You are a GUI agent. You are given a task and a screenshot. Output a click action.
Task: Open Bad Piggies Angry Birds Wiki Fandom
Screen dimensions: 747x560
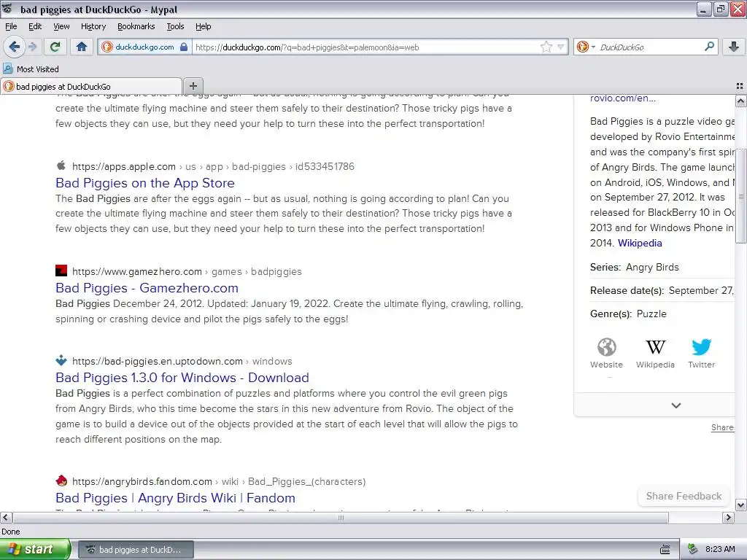pos(175,498)
